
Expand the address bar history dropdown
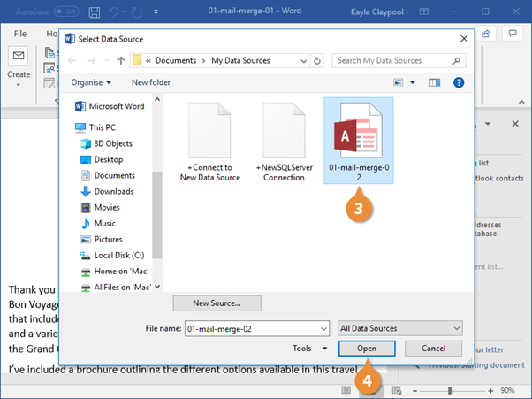(x=304, y=61)
